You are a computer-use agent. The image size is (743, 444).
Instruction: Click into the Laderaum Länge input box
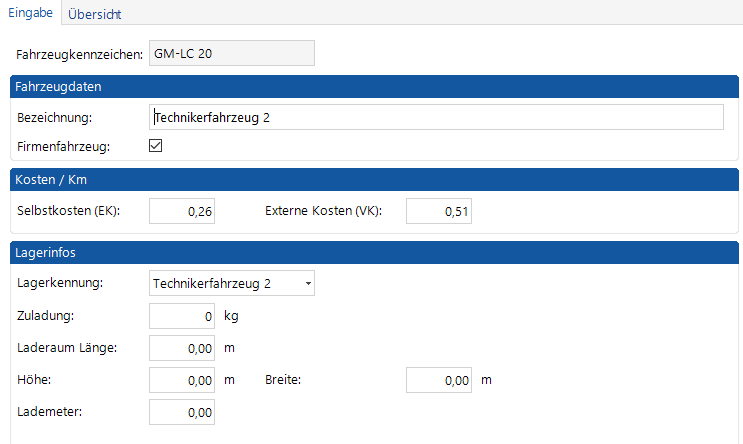tap(182, 348)
